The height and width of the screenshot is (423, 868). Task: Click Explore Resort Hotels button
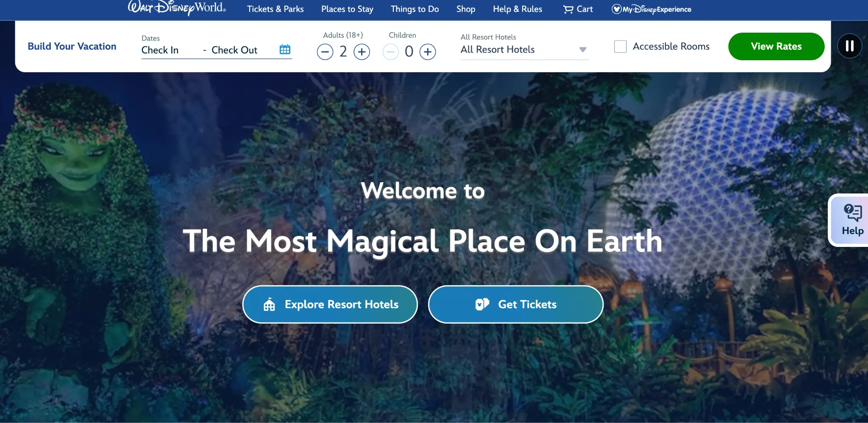coord(330,304)
